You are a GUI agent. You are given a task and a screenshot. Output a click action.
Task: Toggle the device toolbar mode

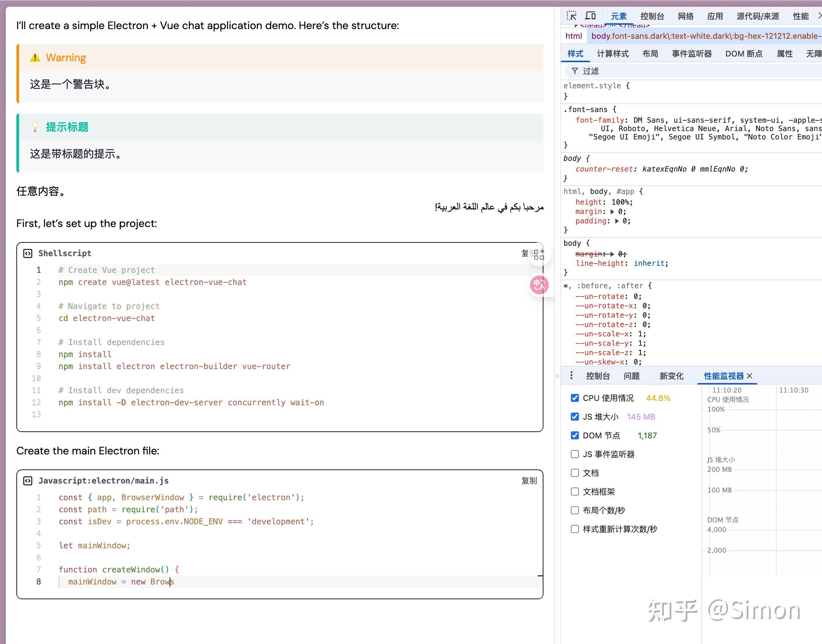(x=591, y=16)
